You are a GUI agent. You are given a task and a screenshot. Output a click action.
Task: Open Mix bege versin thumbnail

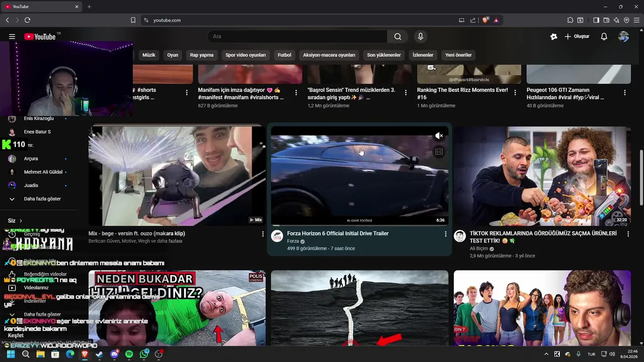pyautogui.click(x=177, y=176)
